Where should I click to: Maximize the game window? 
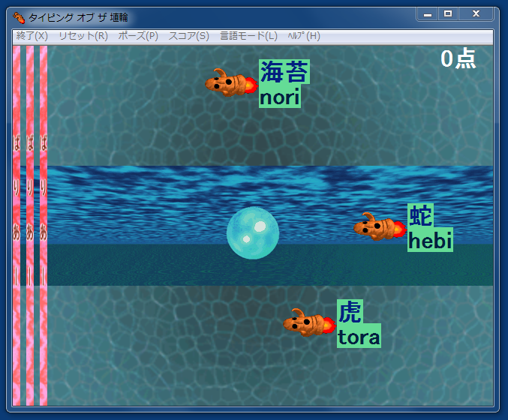(x=448, y=14)
